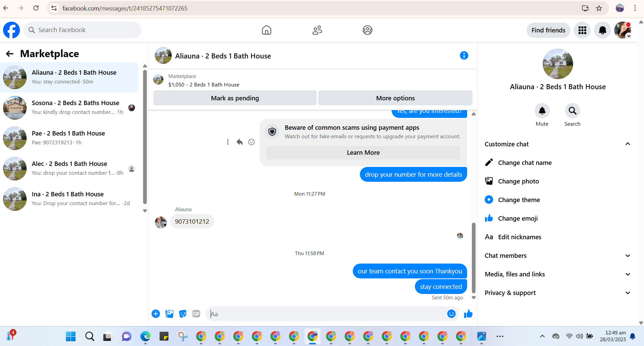This screenshot has width=644, height=346.
Task: Focus the Search Facebook field
Action: [x=82, y=30]
